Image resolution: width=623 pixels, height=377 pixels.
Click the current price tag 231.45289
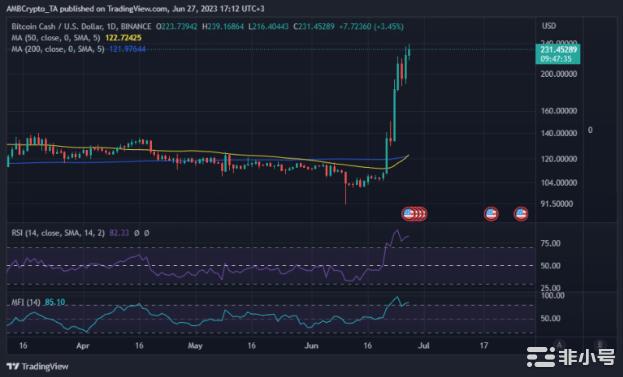(559, 50)
